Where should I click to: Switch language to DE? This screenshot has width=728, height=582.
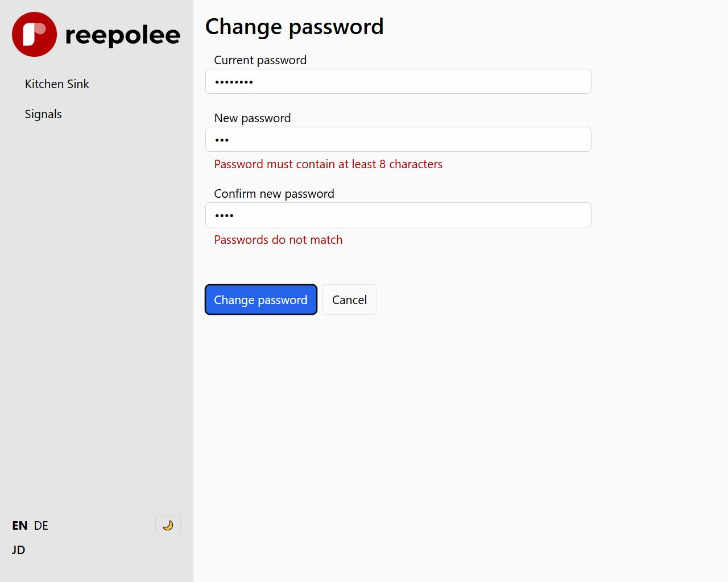coord(41,526)
